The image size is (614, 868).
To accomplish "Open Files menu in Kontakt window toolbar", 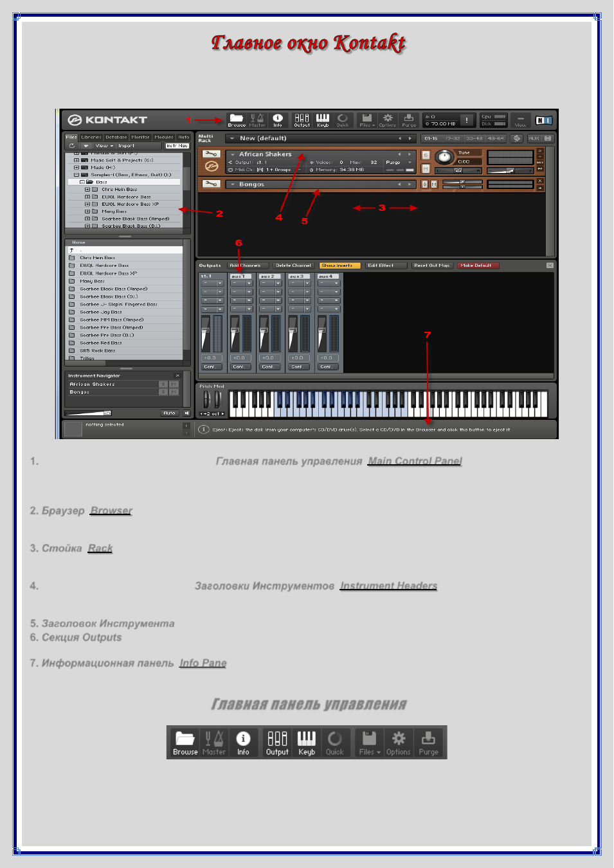I will point(366,120).
